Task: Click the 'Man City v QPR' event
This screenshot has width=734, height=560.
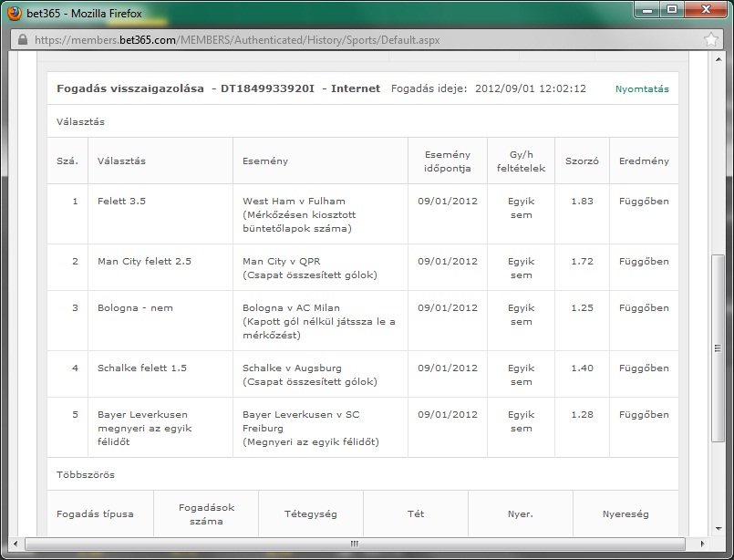Action: (x=282, y=261)
